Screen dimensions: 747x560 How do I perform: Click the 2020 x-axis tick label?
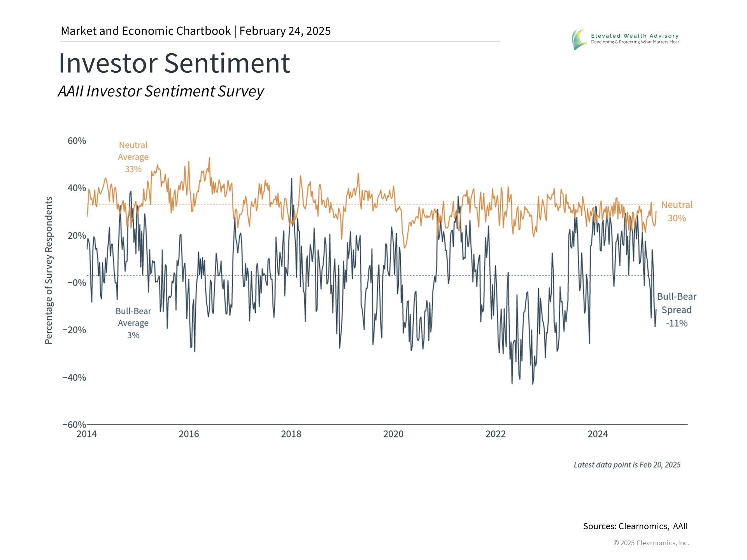[x=393, y=434]
